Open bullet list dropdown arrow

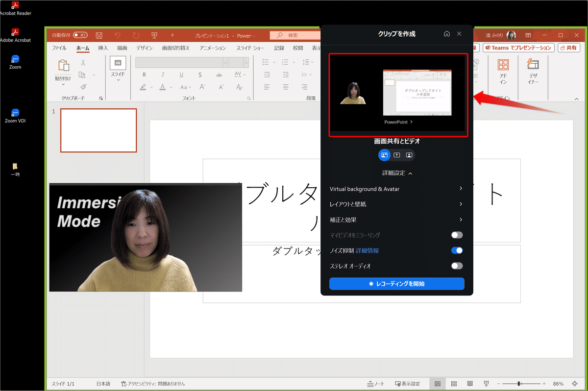(x=274, y=62)
